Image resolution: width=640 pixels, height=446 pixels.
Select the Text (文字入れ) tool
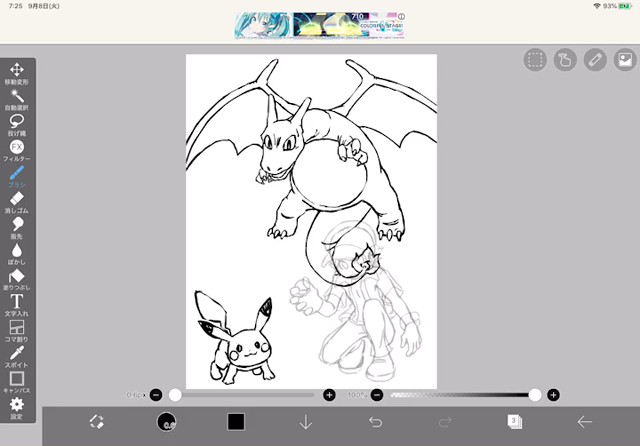click(17, 306)
